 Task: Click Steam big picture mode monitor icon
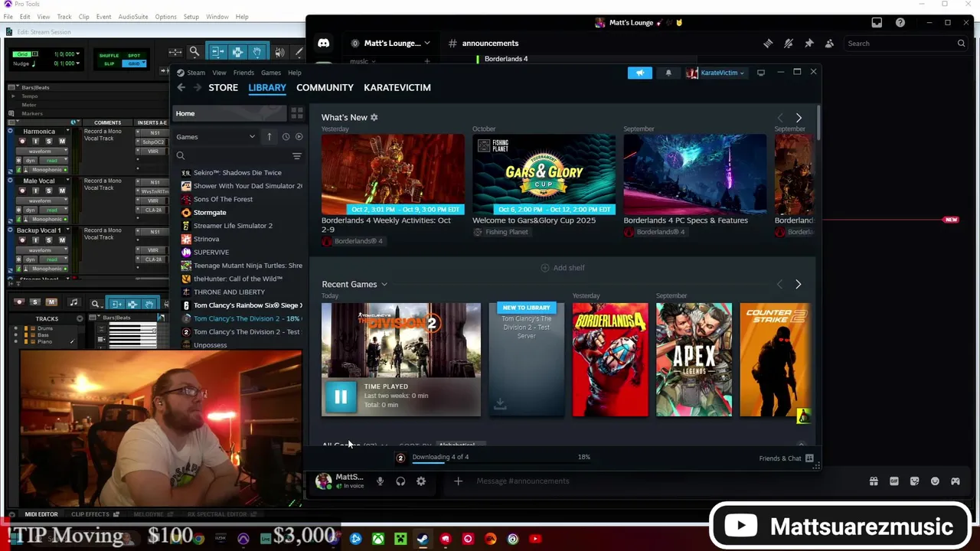click(x=761, y=73)
